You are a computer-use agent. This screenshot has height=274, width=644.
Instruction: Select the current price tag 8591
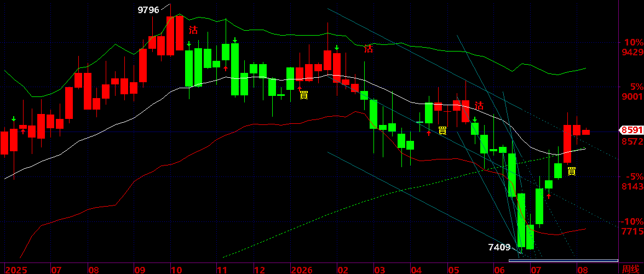[632, 130]
